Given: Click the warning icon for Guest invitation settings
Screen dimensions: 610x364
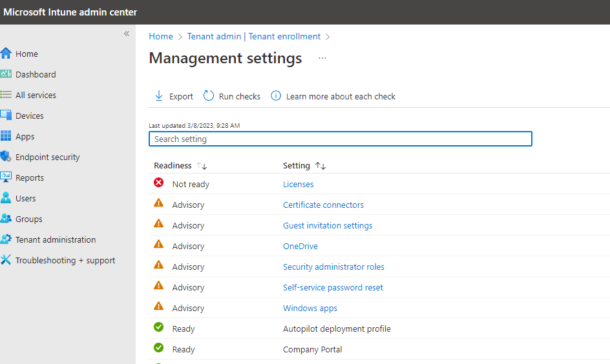Looking at the screenshot, I should (x=159, y=223).
